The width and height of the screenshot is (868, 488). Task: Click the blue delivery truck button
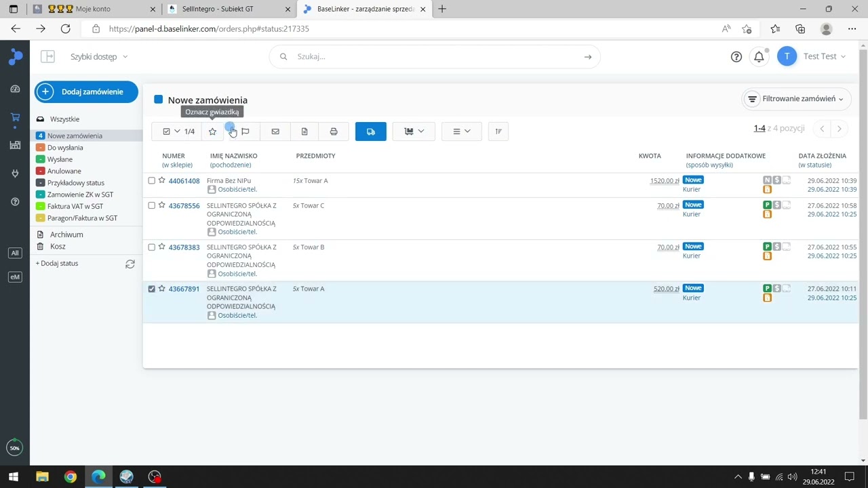tap(371, 131)
